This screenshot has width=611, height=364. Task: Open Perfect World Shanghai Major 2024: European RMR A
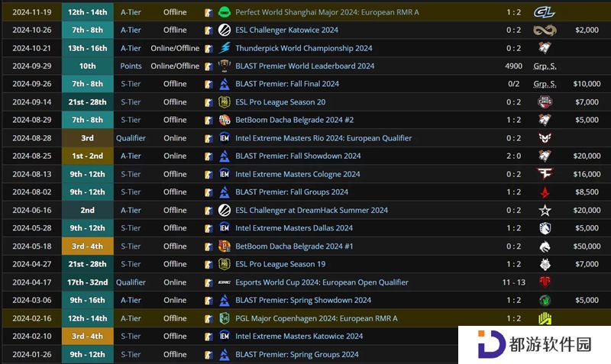tap(327, 12)
